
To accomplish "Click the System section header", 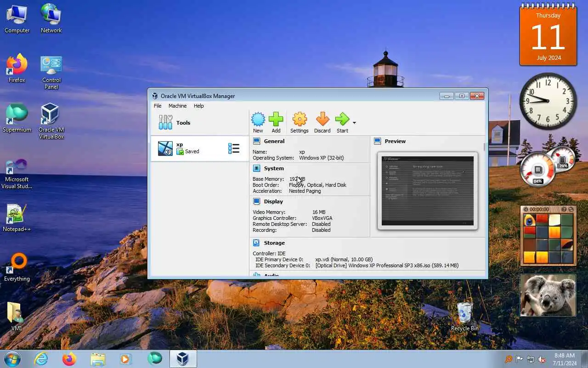I will point(274,168).
